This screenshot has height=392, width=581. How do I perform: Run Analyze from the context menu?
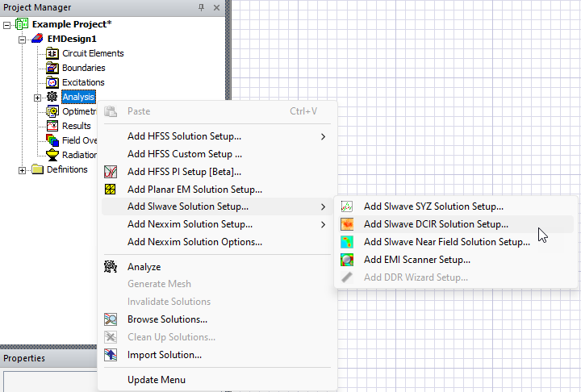[217, 267]
